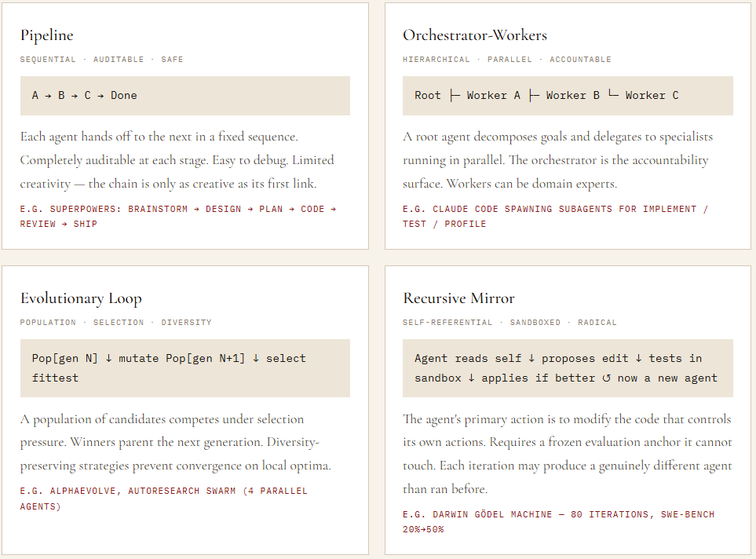The width and height of the screenshot is (756, 559).
Task: Click the "E.G. SUPERPOWERS: BRAINSTORM" example line
Action: pyautogui.click(x=178, y=216)
